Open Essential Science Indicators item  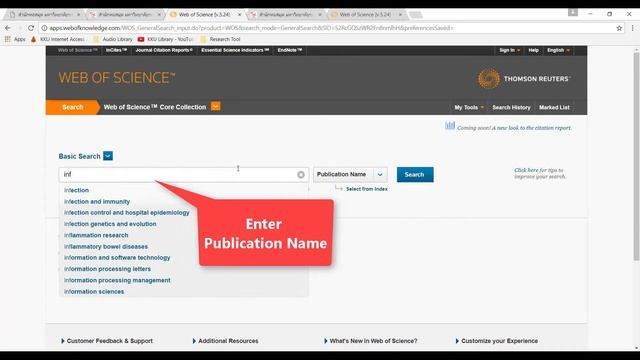tap(235, 50)
